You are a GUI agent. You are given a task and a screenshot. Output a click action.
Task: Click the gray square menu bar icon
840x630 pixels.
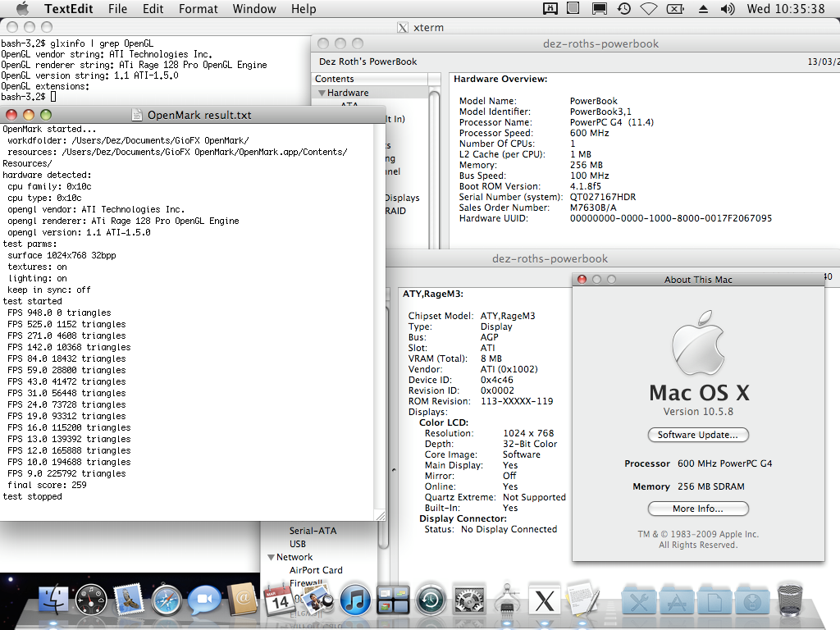[573, 8]
